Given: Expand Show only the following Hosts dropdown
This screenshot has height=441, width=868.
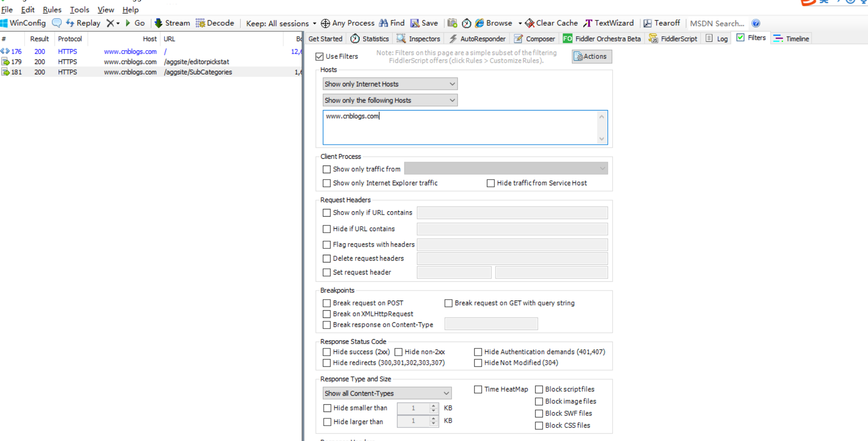Looking at the screenshot, I should (390, 100).
